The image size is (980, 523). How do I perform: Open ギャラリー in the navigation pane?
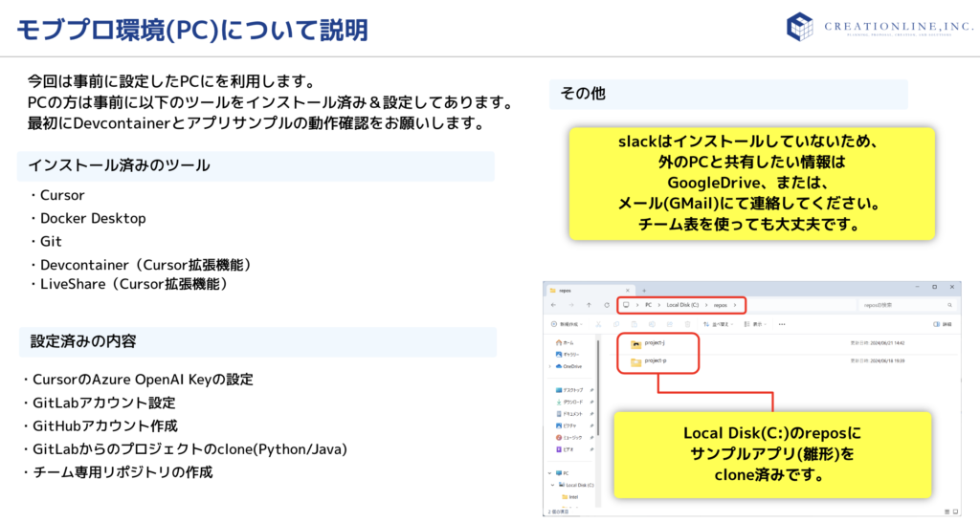click(x=568, y=355)
